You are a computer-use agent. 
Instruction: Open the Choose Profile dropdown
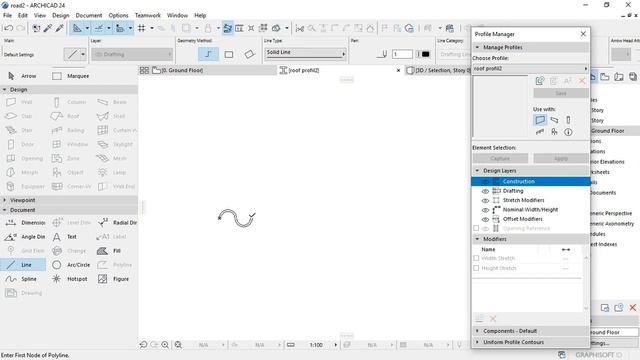pos(531,69)
